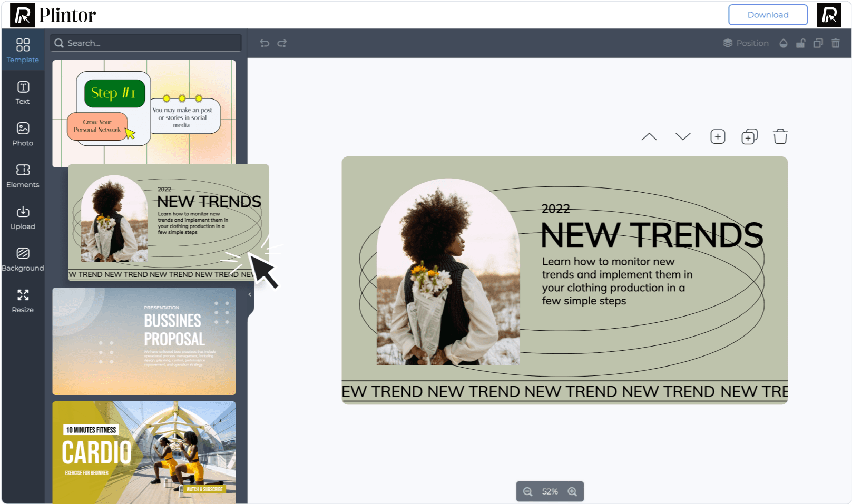Zoom in with the plus magnifier

tap(572, 491)
